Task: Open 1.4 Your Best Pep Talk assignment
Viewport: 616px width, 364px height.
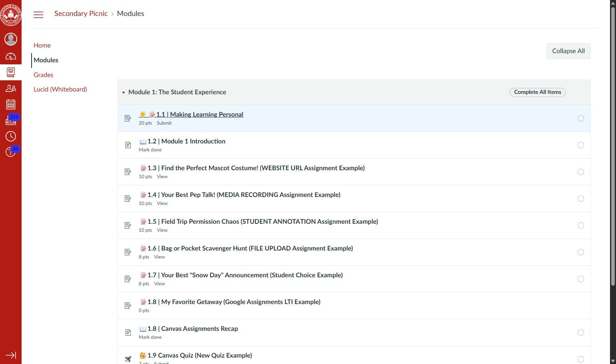Action: (x=244, y=195)
